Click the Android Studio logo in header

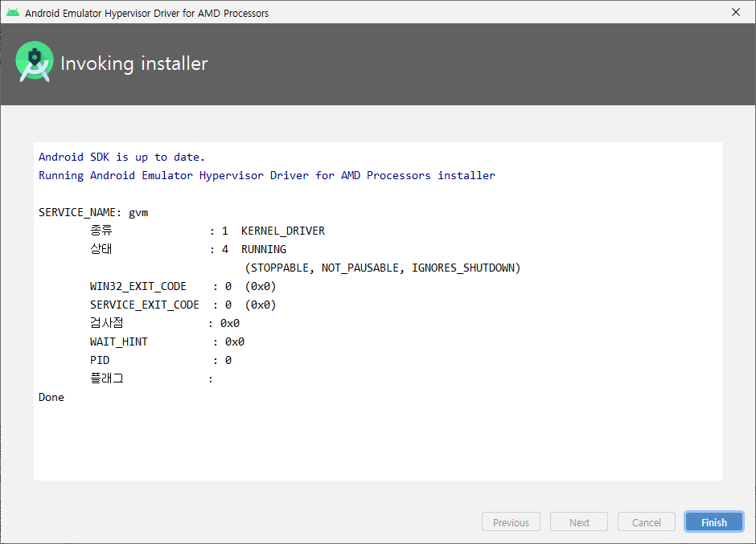(35, 62)
